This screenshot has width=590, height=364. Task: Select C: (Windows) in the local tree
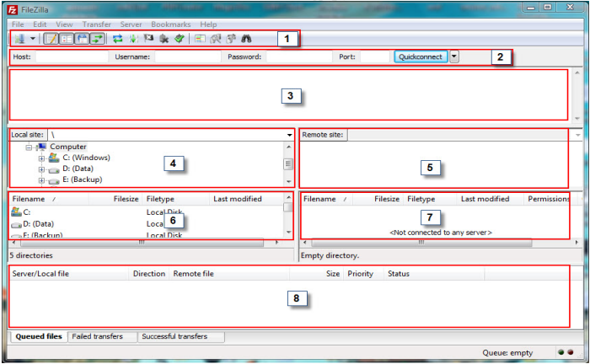[86, 158]
